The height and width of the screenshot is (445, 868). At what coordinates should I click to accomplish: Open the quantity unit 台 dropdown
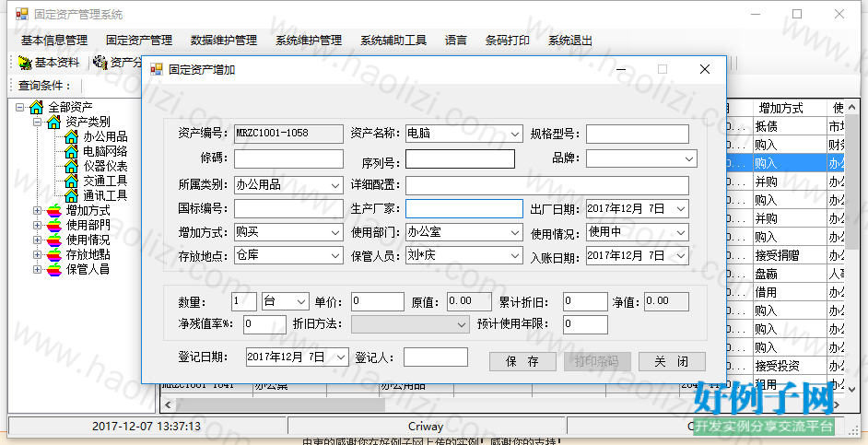click(301, 301)
